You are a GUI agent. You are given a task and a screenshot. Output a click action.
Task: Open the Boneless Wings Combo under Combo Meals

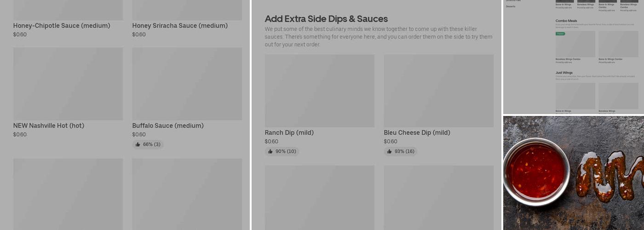pyautogui.click(x=575, y=44)
